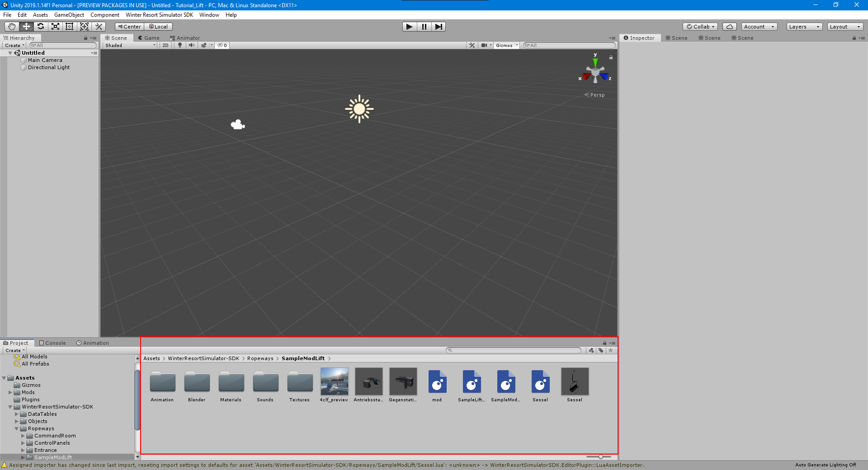This screenshot has height=470, width=868.
Task: Select the Rotate tool
Action: coord(41,27)
